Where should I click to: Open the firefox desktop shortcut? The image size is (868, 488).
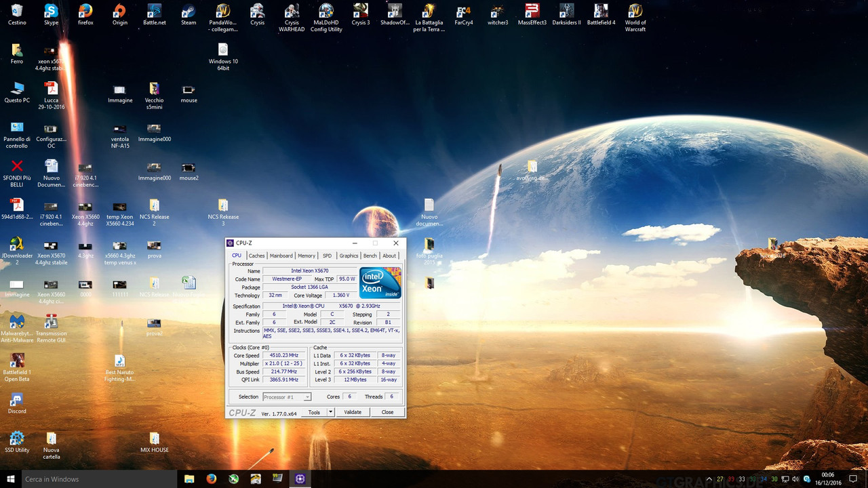coord(85,14)
